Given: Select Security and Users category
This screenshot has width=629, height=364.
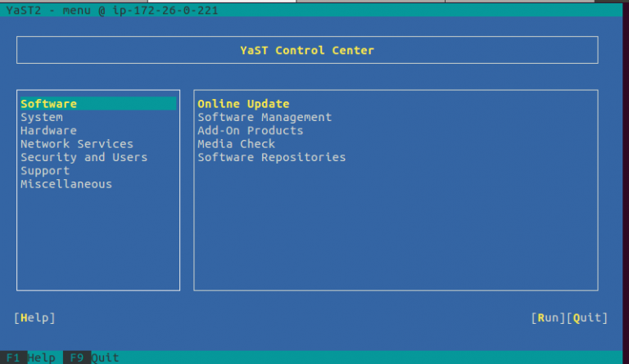Looking at the screenshot, I should click(84, 157).
